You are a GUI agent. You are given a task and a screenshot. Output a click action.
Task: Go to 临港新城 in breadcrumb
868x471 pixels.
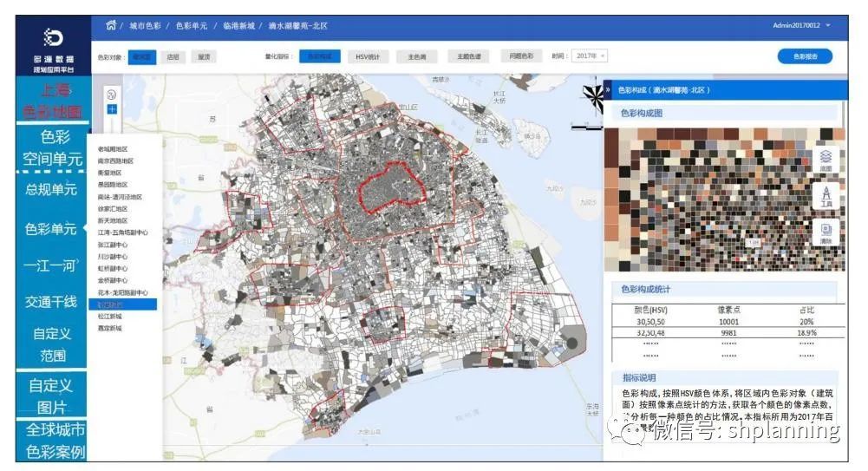click(x=239, y=25)
